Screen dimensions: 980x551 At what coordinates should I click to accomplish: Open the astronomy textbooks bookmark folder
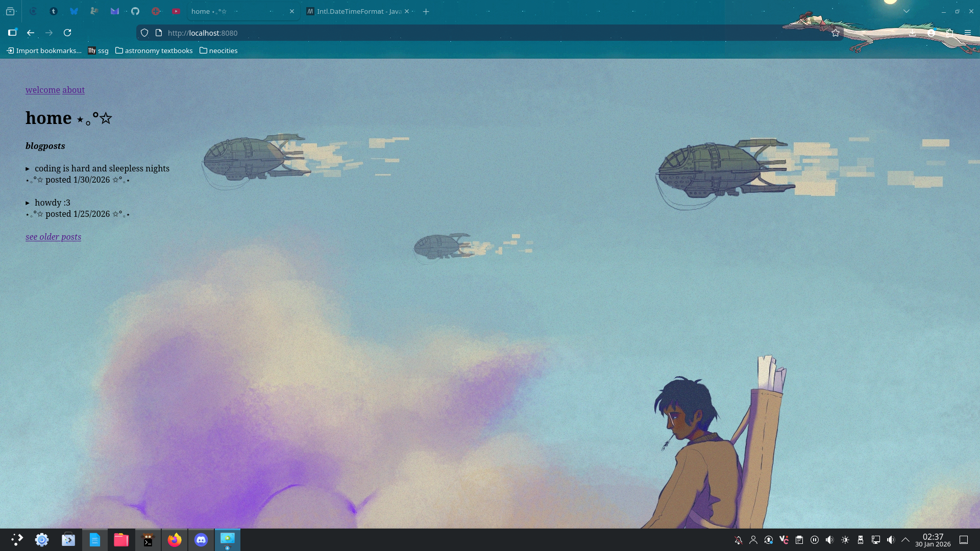pyautogui.click(x=154, y=51)
